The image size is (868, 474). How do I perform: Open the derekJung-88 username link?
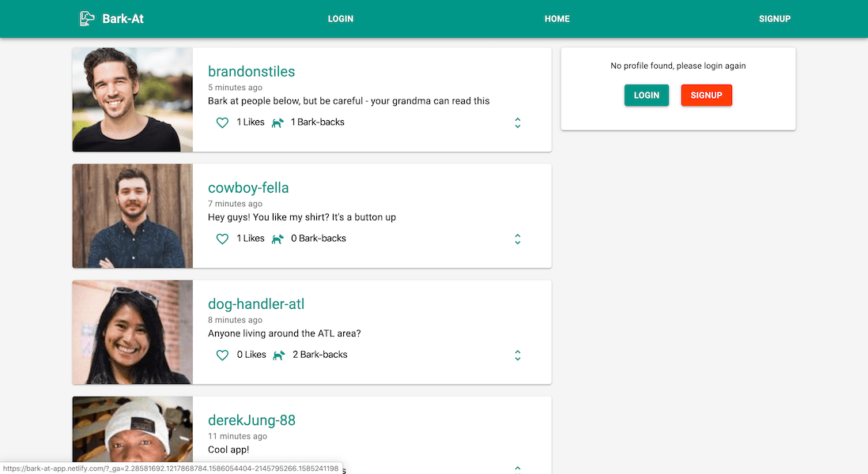pos(251,419)
